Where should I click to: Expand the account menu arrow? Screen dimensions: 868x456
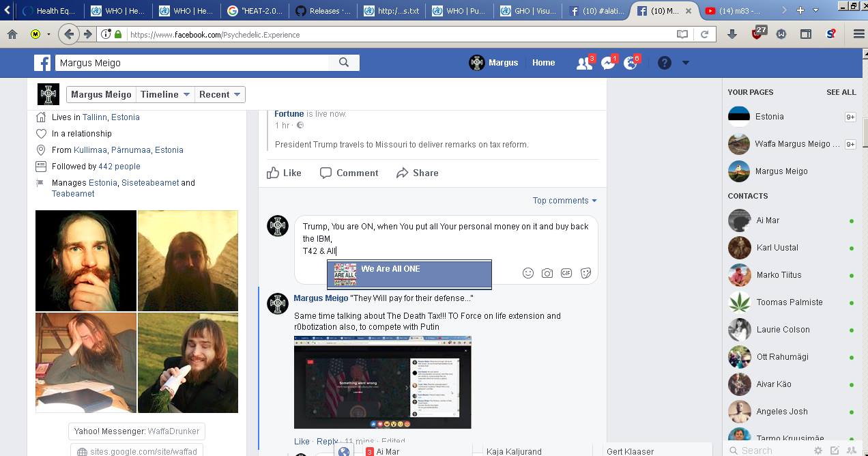tap(686, 63)
